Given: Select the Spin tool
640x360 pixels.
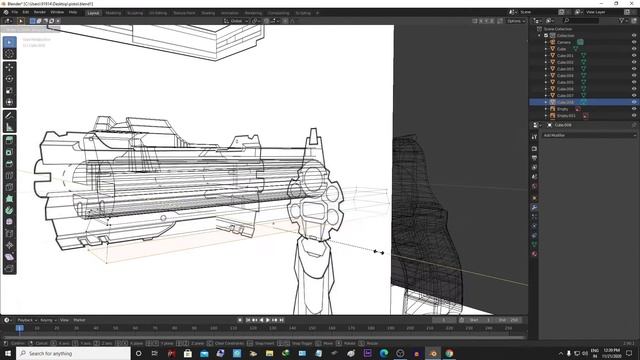Looking at the screenshot, I should point(9,211).
